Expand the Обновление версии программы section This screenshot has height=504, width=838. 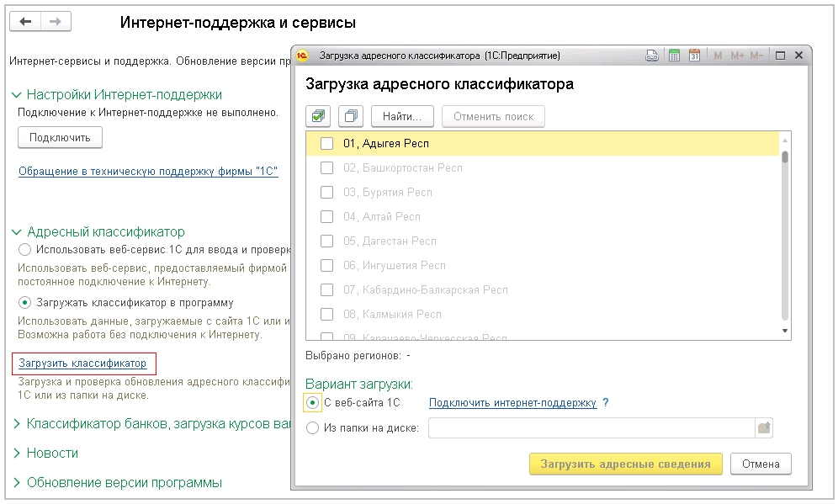[x=17, y=484]
